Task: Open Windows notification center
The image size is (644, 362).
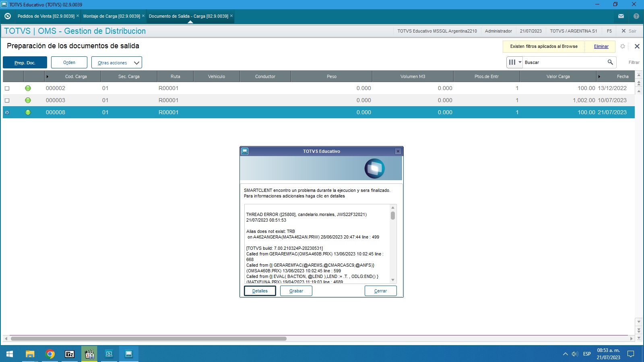Action: pos(631,354)
